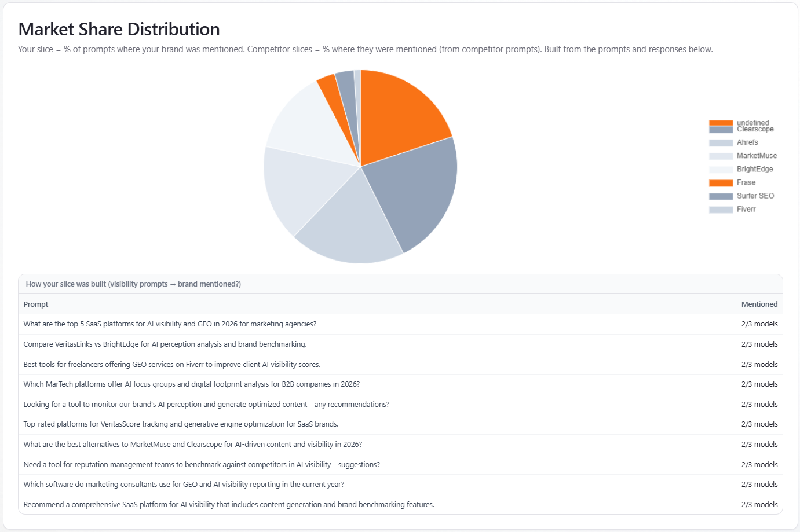Screen dimensions: 800x532
Task: Click the Surfer SEO legend color swatch
Action: tap(721, 196)
